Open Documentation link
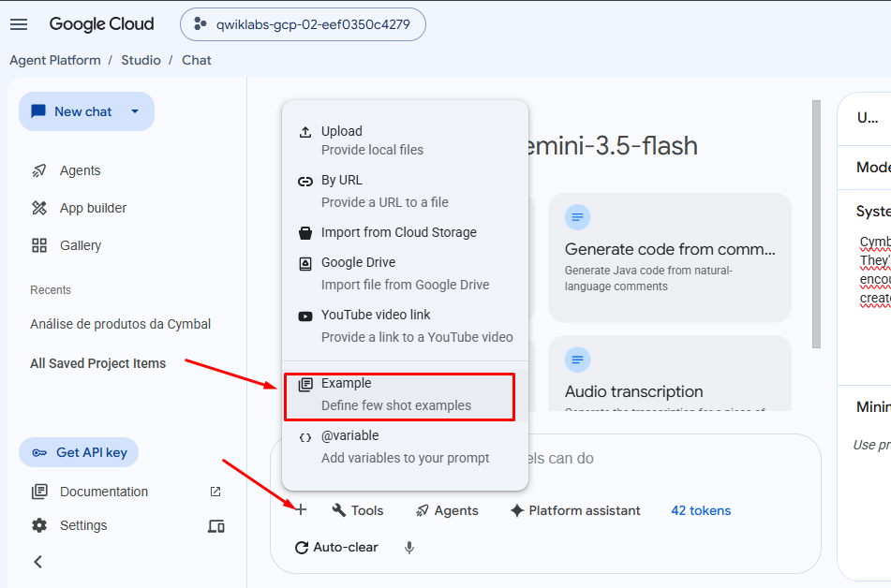 click(104, 492)
